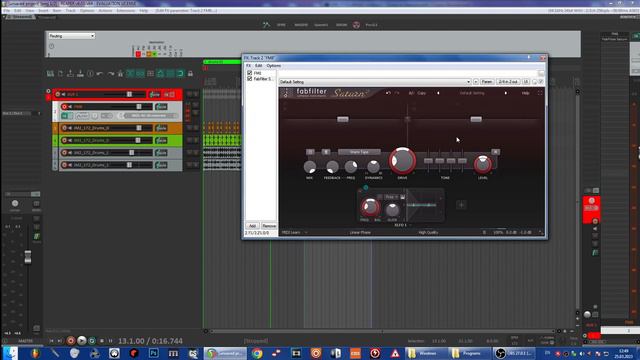The height and width of the screenshot is (360, 640).
Task: Toggle the FabFilter Saturn checkbox in FX list
Action: point(249,78)
